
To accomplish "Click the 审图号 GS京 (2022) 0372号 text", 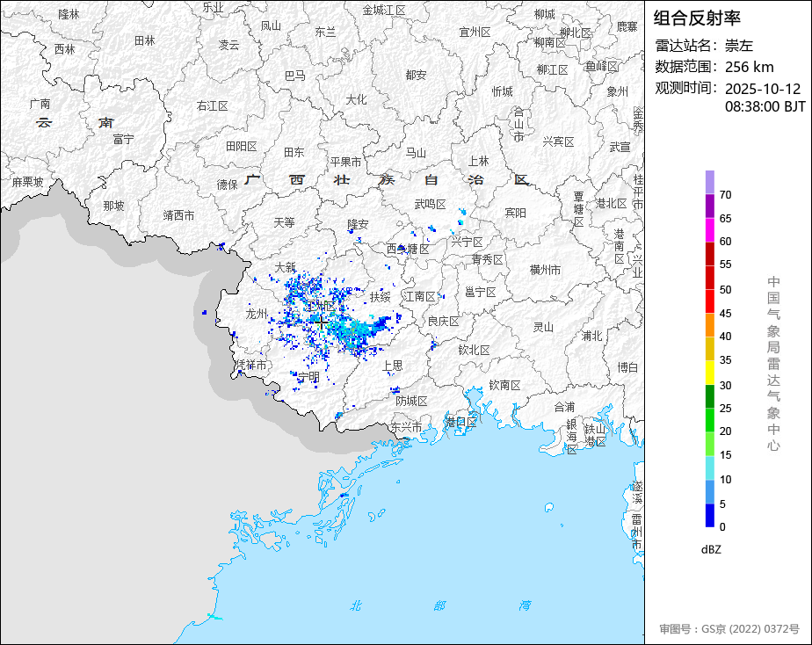I will click(729, 629).
